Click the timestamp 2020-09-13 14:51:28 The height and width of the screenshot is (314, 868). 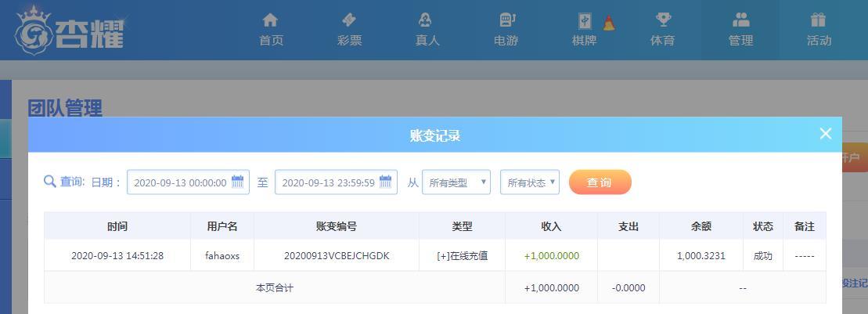click(117, 256)
